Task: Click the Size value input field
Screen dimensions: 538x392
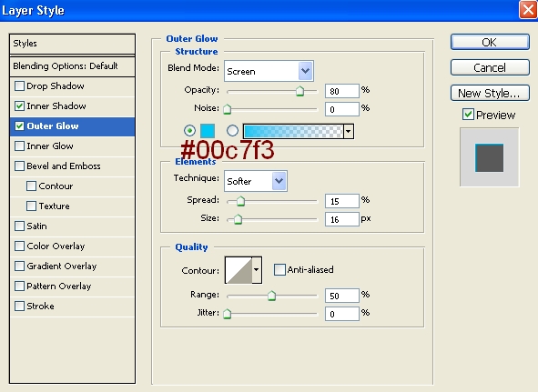Action: tap(342, 219)
